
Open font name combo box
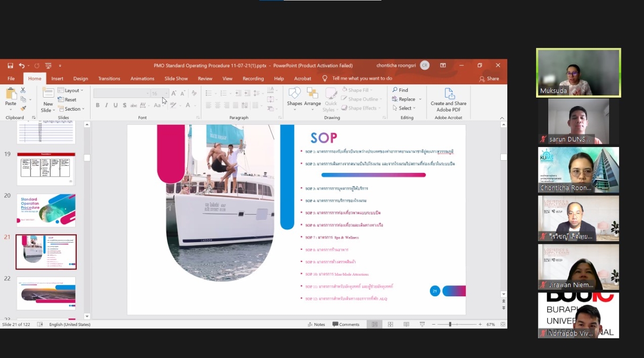(x=122, y=93)
